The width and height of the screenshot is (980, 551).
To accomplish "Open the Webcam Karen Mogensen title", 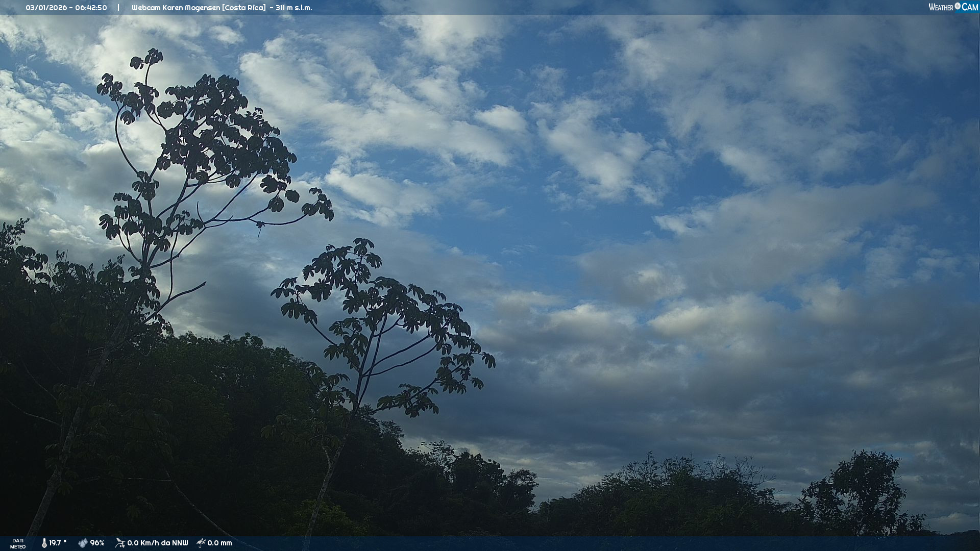I will [176, 8].
